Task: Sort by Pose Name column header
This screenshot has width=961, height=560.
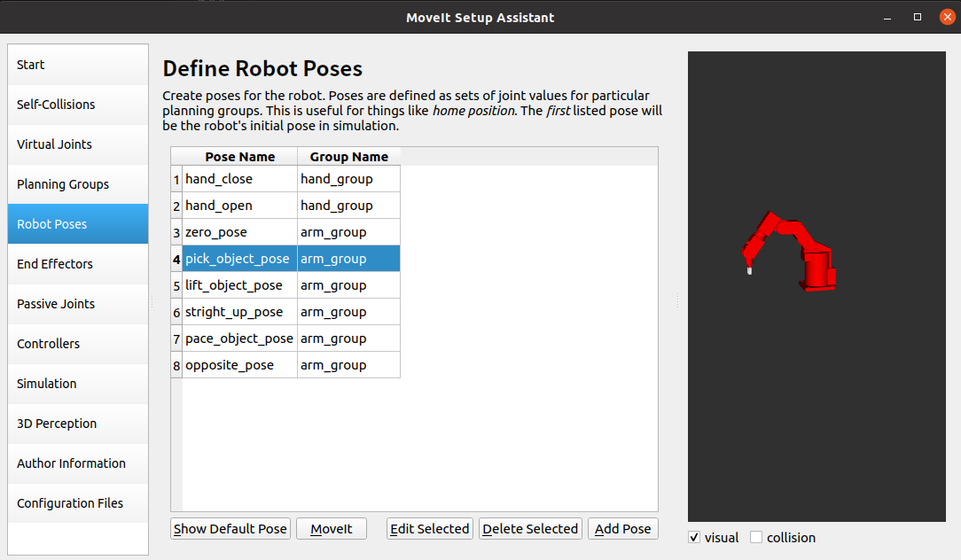Action: 239,157
